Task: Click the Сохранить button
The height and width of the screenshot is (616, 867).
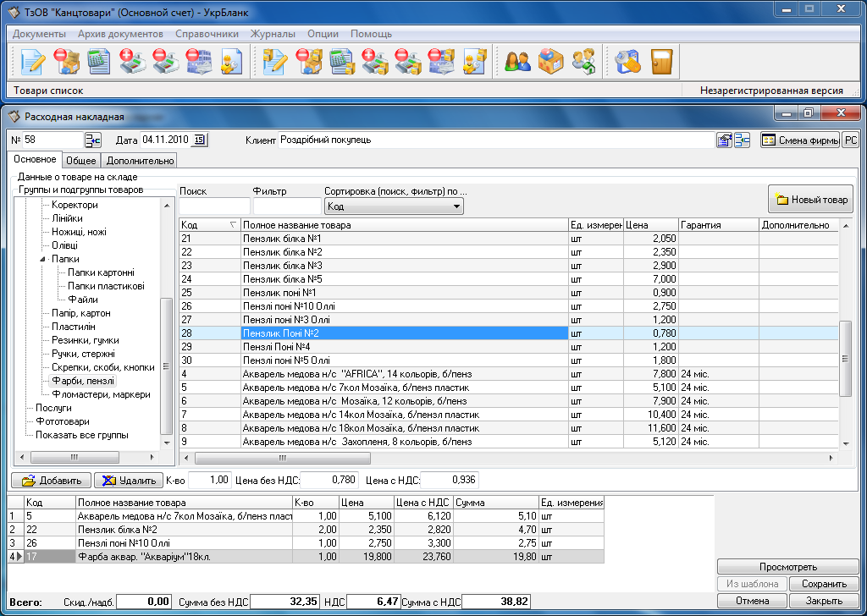Action: [824, 584]
